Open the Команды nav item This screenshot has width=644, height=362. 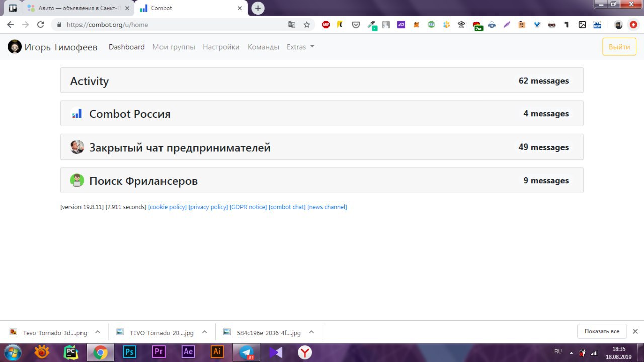(263, 47)
